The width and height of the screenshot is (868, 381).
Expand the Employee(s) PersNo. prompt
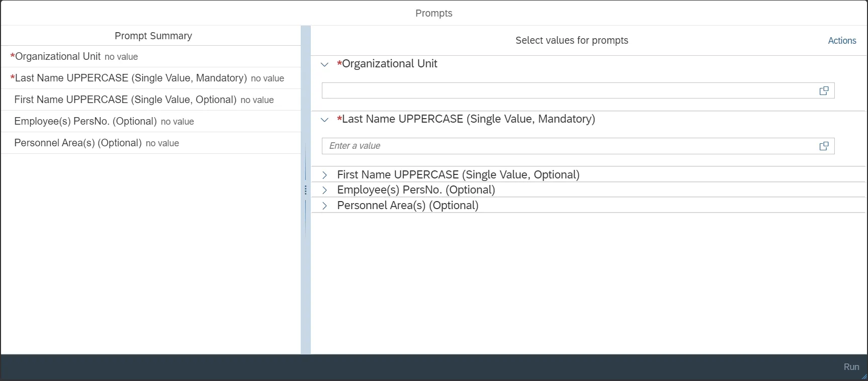pyautogui.click(x=325, y=190)
